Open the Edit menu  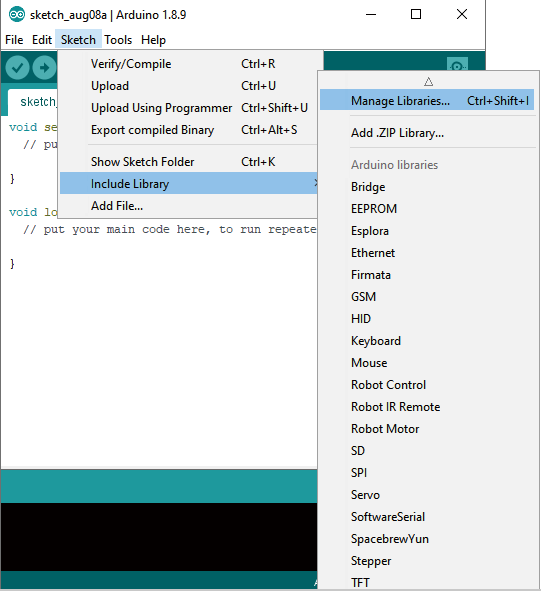click(41, 40)
